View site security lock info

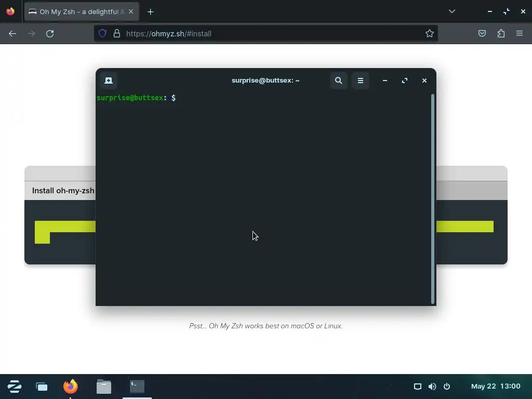117,34
